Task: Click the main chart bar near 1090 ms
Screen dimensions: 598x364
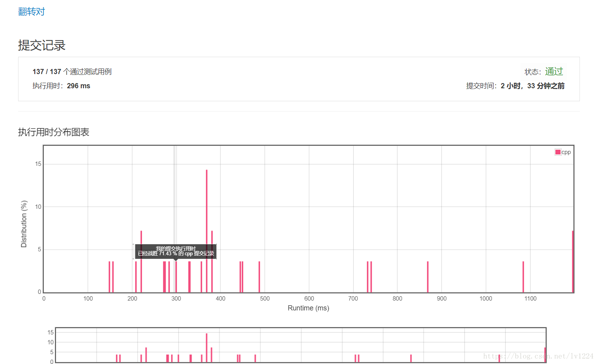Action: (523, 277)
